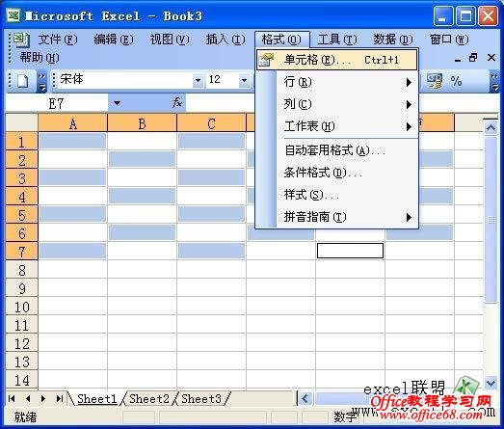This screenshot has width=504, height=429.
Task: Expand Formatting toolbar options chevron at right
Action: 495,82
